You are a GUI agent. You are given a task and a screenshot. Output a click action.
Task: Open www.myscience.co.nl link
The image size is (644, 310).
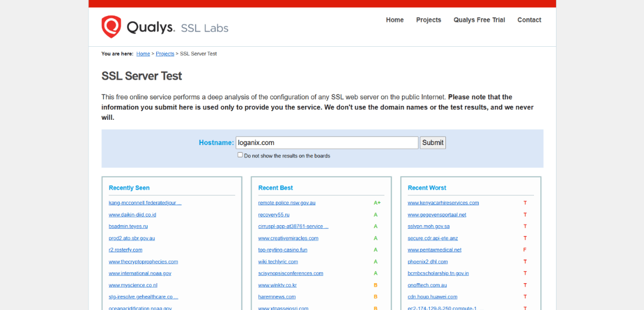[x=133, y=285]
